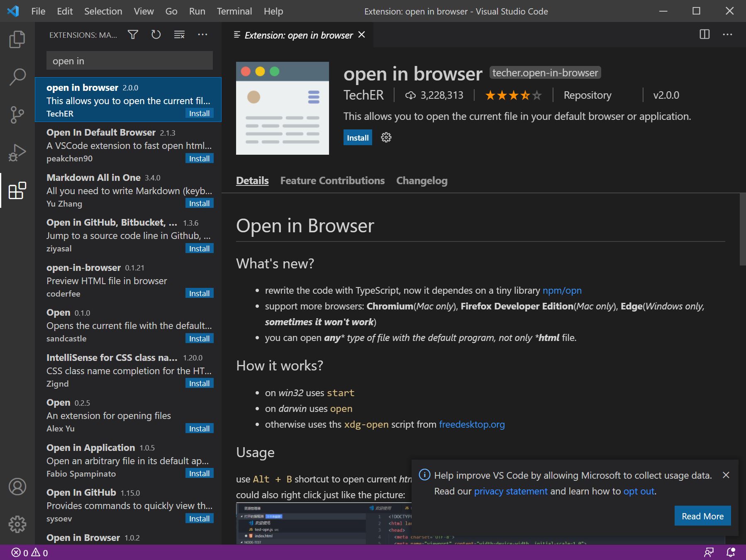Image resolution: width=746 pixels, height=560 pixels.
Task: Open the Help menu
Action: pyautogui.click(x=273, y=11)
